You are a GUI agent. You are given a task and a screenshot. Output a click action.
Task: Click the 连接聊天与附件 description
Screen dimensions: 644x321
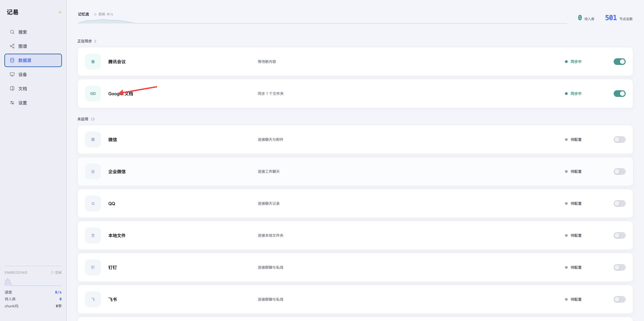(x=270, y=140)
